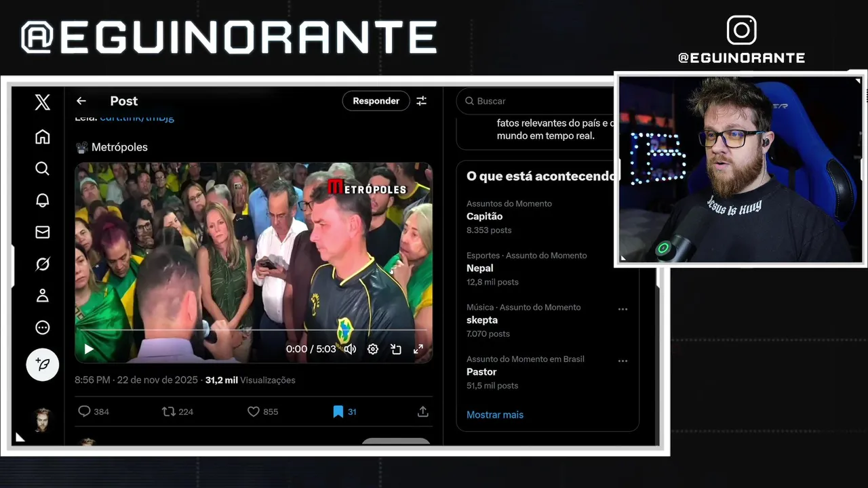
Task: Click the 0:00 / 5:03 time display
Action: (311, 349)
